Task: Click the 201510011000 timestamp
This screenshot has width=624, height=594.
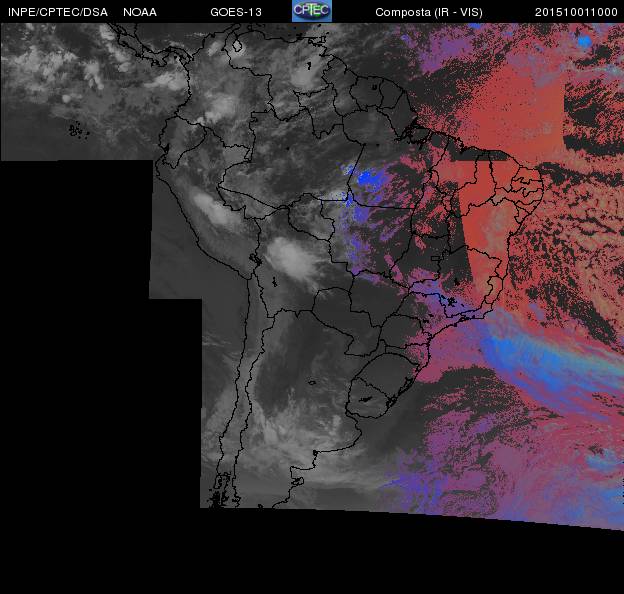Action: coord(576,12)
